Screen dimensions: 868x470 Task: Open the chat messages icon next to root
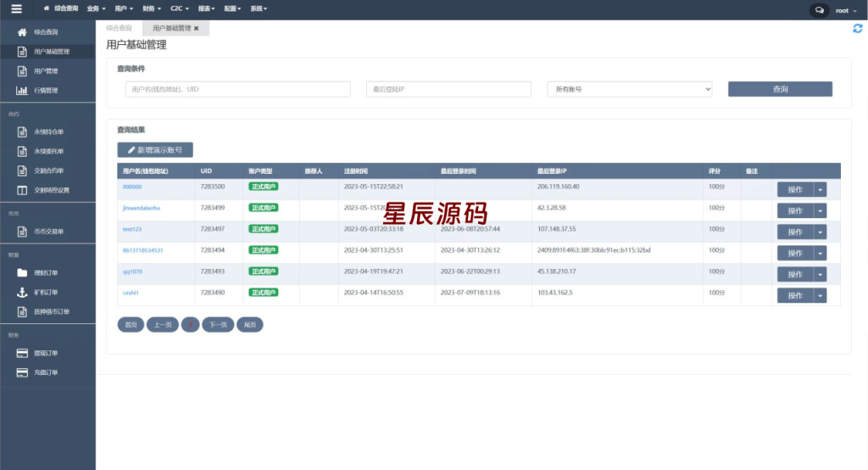(x=820, y=10)
